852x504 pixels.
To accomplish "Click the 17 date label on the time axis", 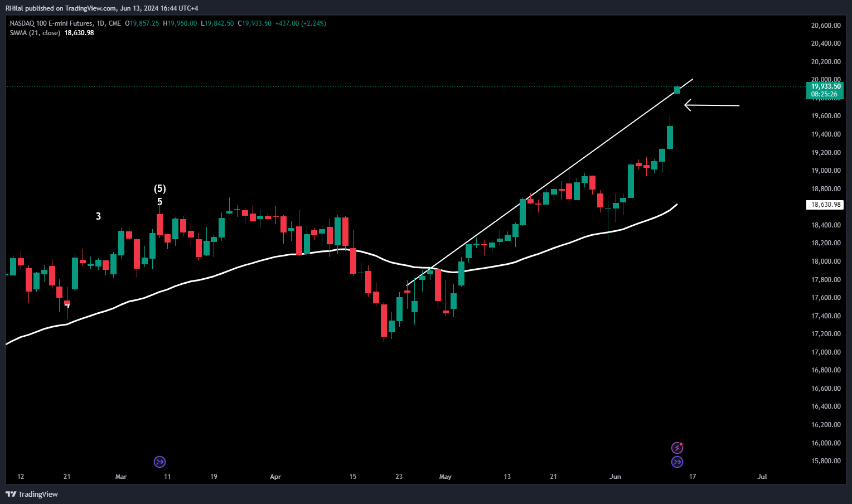I will tap(693, 477).
